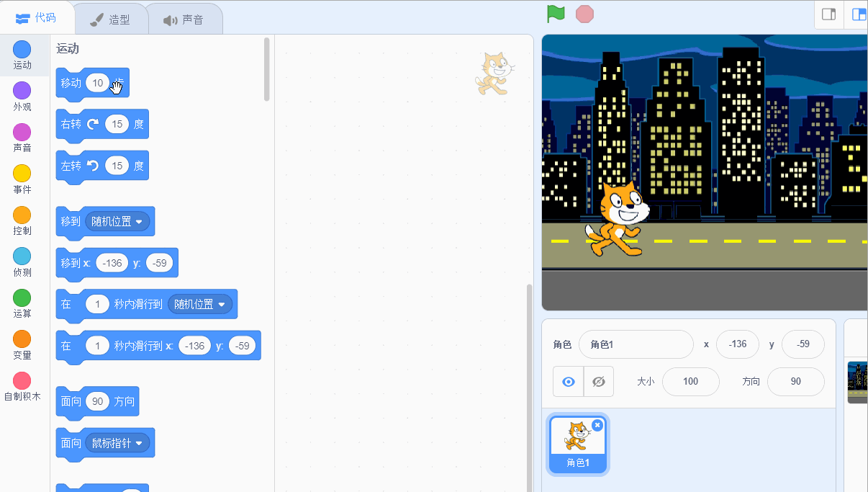
Task: Open the 代码 tab
Action: (x=37, y=18)
